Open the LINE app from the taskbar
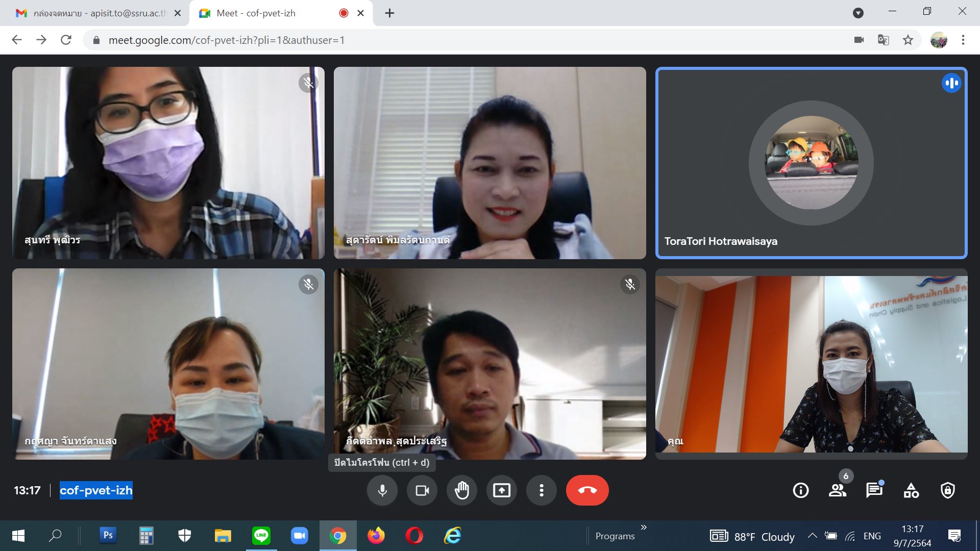 point(261,536)
